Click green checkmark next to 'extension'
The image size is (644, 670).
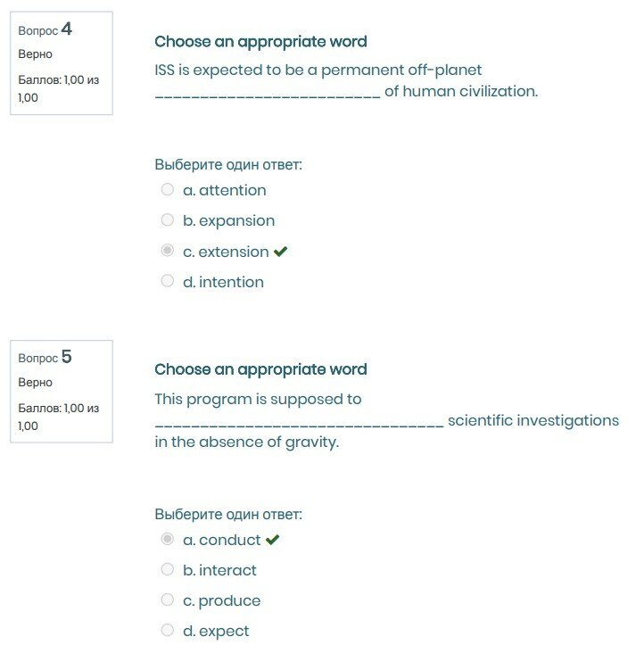click(280, 252)
